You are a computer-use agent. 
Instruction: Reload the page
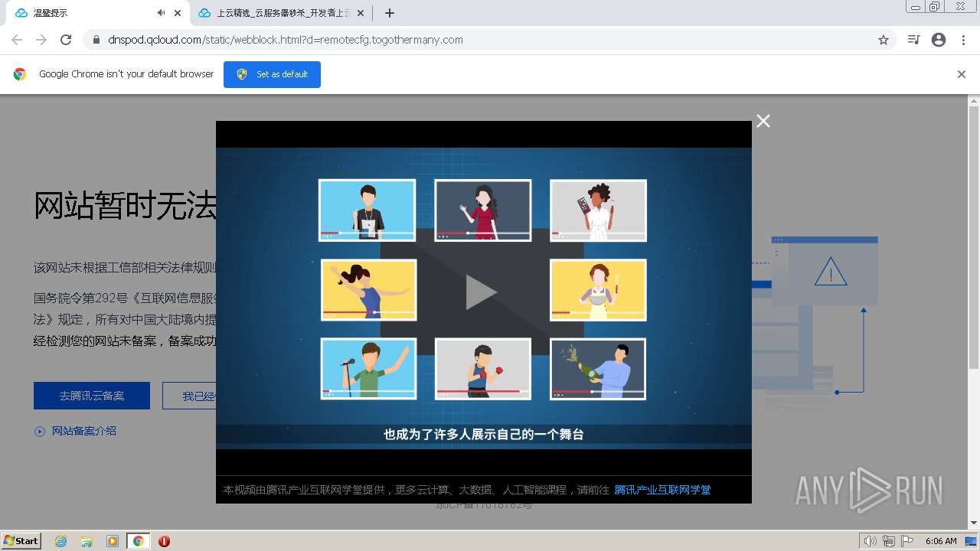pos(66,40)
